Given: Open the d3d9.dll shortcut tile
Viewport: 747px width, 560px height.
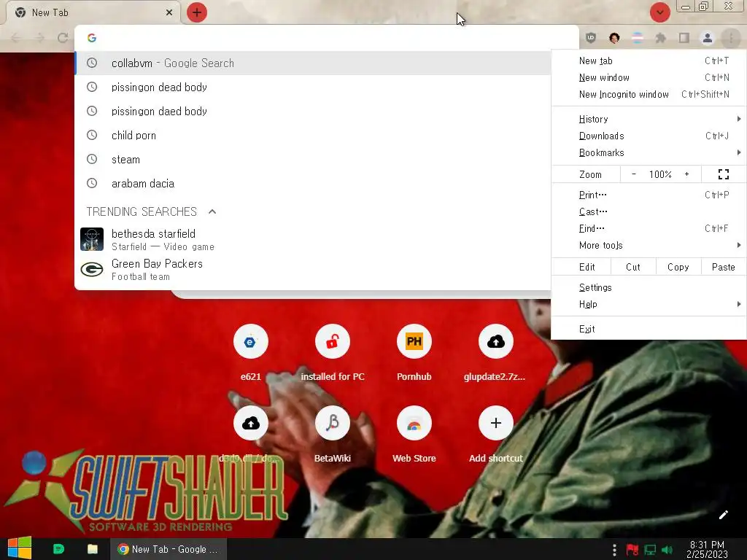Looking at the screenshot, I should (251, 435).
